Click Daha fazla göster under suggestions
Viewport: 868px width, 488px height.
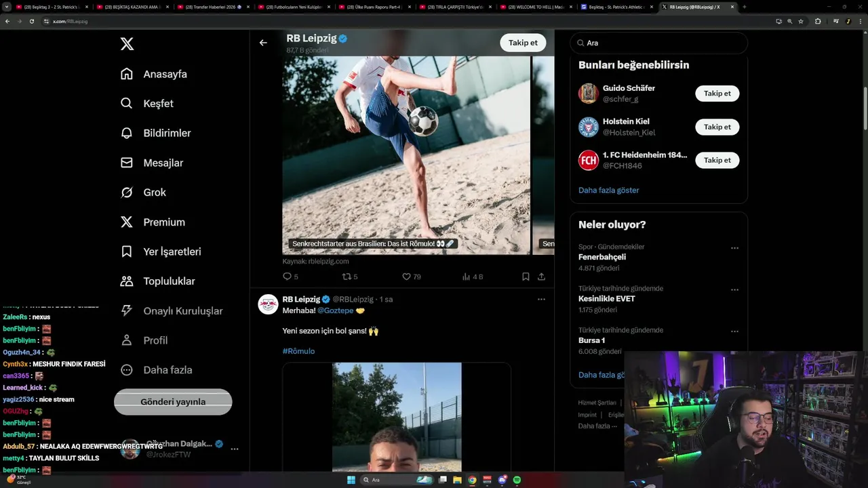608,190
